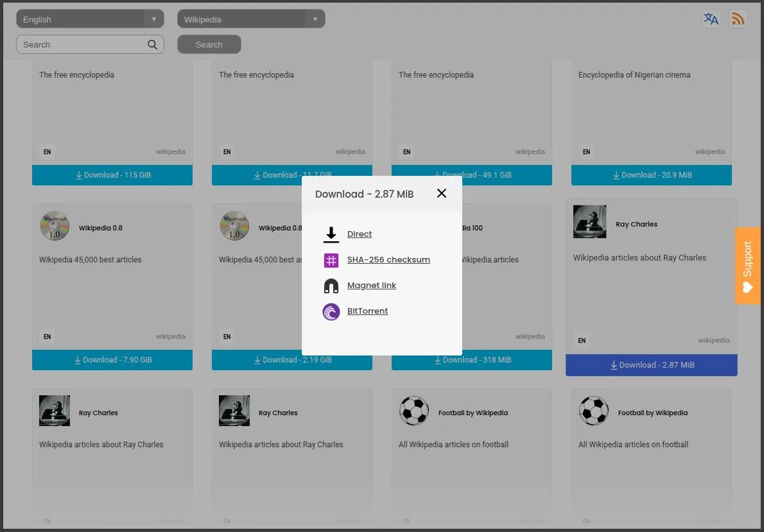The width and height of the screenshot is (764, 532).
Task: Close the Download - 2.87 MiB dialog
Action: [x=442, y=193]
